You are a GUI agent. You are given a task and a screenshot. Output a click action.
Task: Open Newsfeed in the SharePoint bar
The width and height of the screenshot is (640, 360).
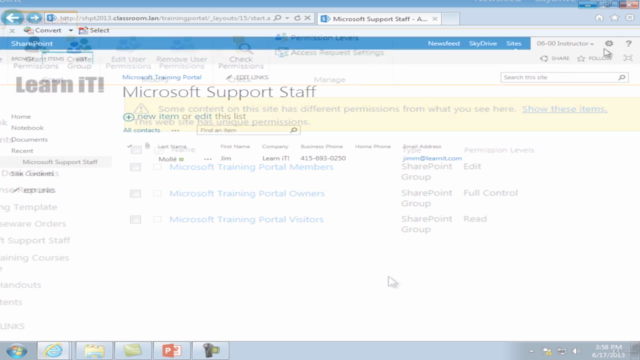[x=444, y=43]
